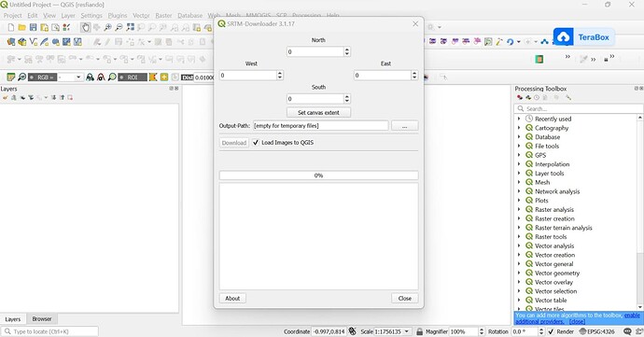Click the blue undo arrow icon
This screenshot has height=337, width=644.
(511, 42)
